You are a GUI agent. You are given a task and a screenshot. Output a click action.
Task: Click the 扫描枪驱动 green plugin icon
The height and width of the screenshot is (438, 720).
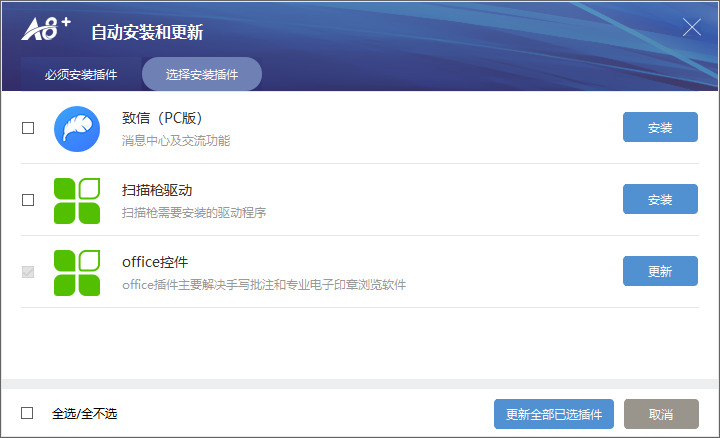point(77,201)
